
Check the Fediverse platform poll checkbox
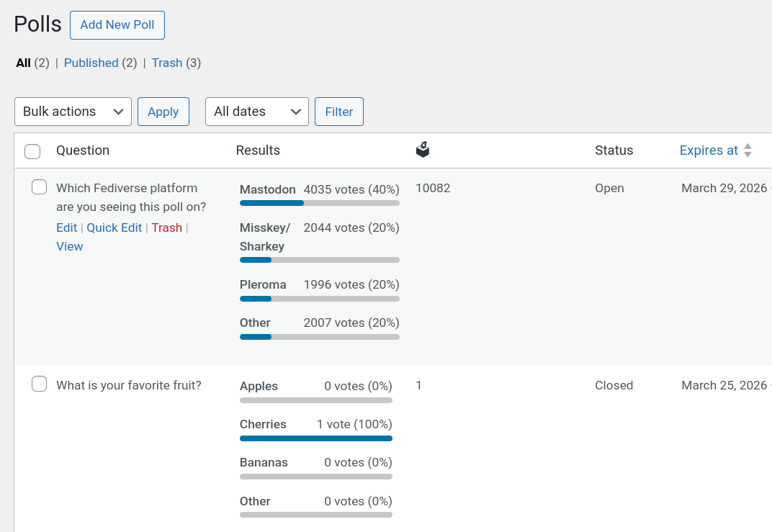pos(40,187)
